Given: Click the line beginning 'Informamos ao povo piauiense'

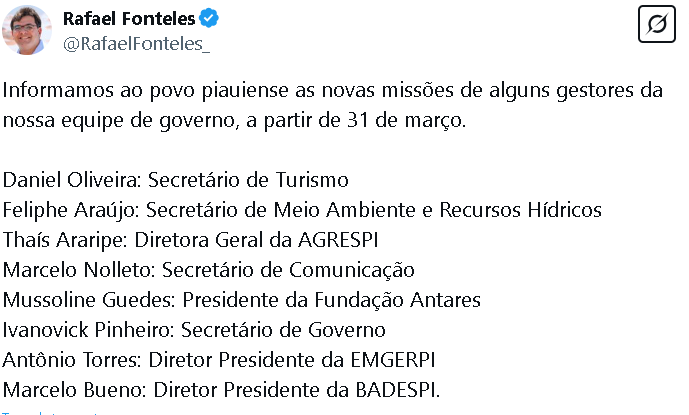Looking at the screenshot, I should pyautogui.click(x=332, y=92).
